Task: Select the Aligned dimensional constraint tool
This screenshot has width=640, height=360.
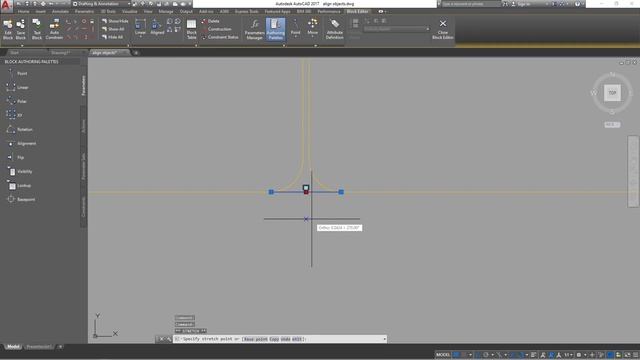Action: [x=157, y=27]
